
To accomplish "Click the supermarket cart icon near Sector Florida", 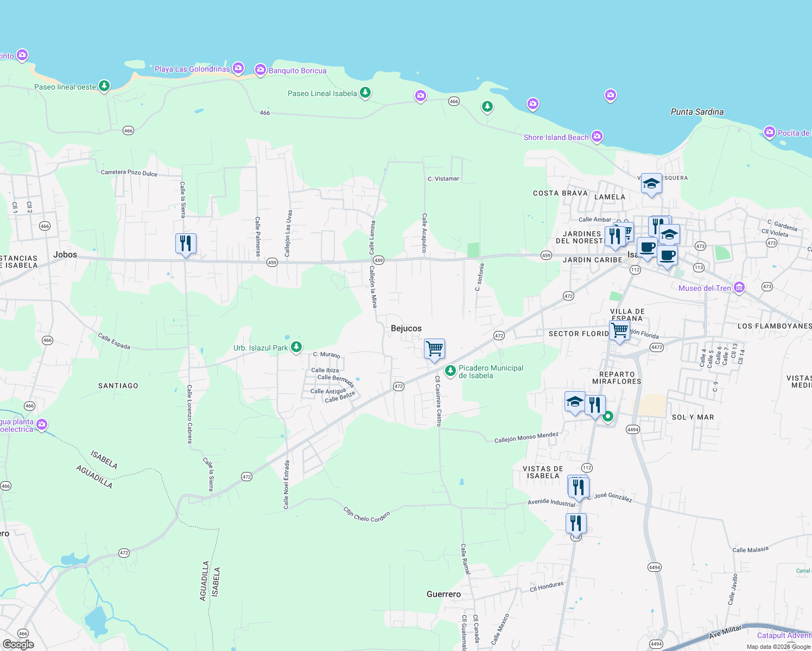I will (619, 331).
